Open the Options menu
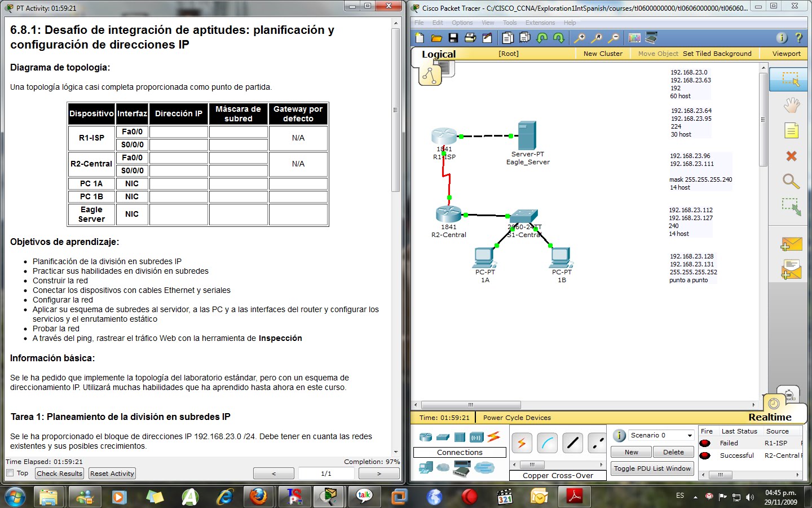Viewport: 812px width, 508px height. pos(462,23)
